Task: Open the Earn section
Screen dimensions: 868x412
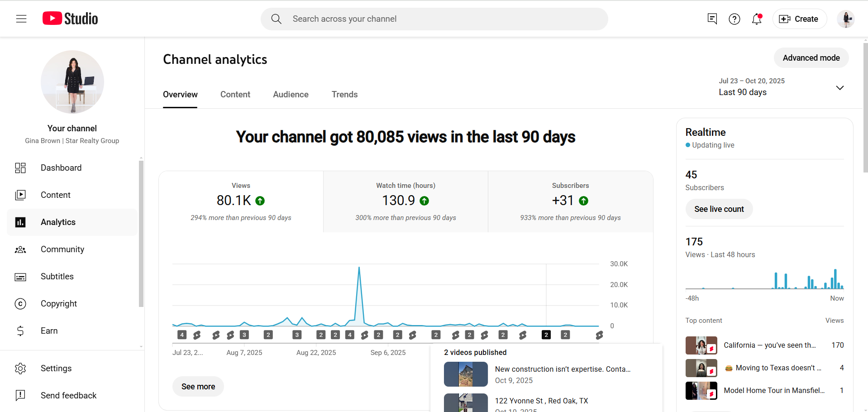Action: (x=49, y=331)
